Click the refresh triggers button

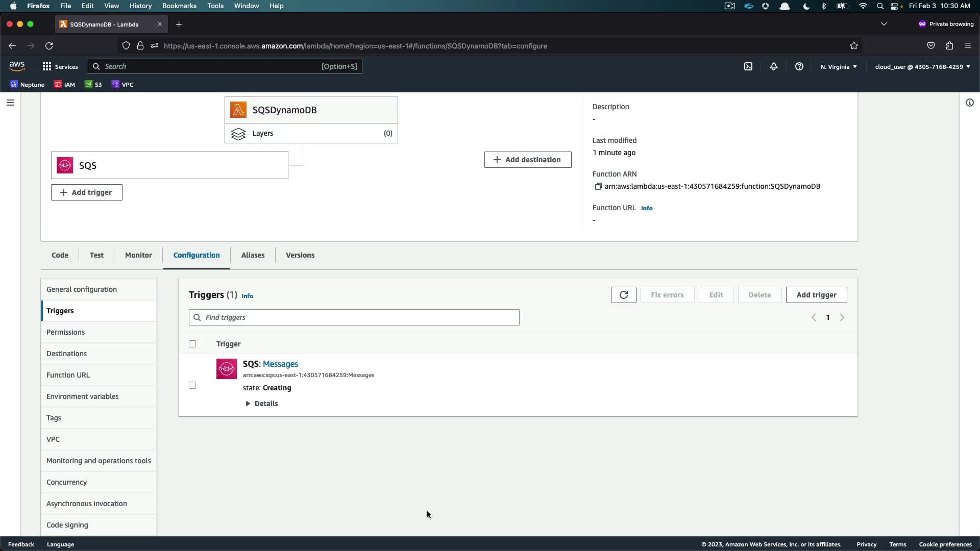pos(623,295)
